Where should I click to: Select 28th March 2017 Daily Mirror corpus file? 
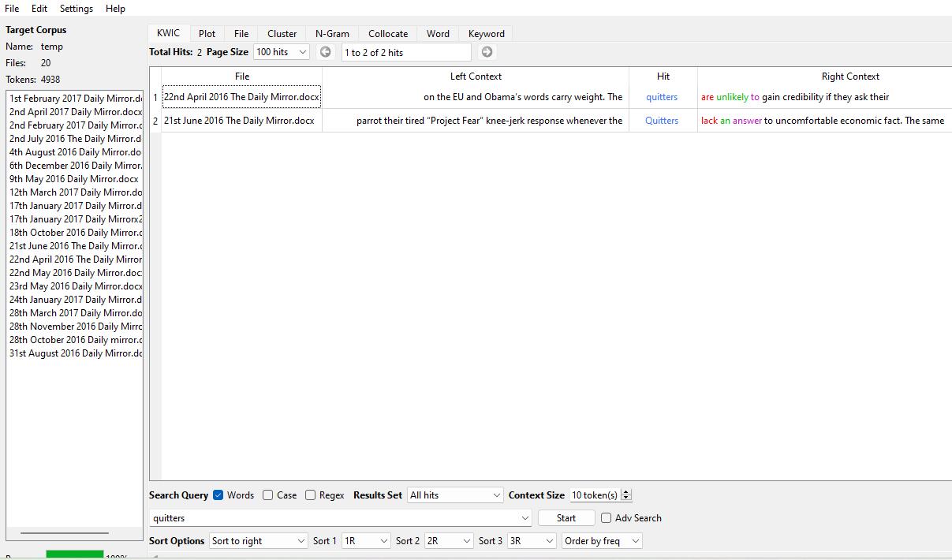(75, 313)
